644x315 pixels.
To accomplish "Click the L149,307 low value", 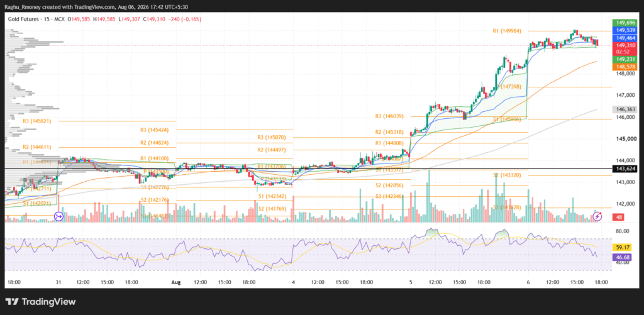I will point(130,19).
